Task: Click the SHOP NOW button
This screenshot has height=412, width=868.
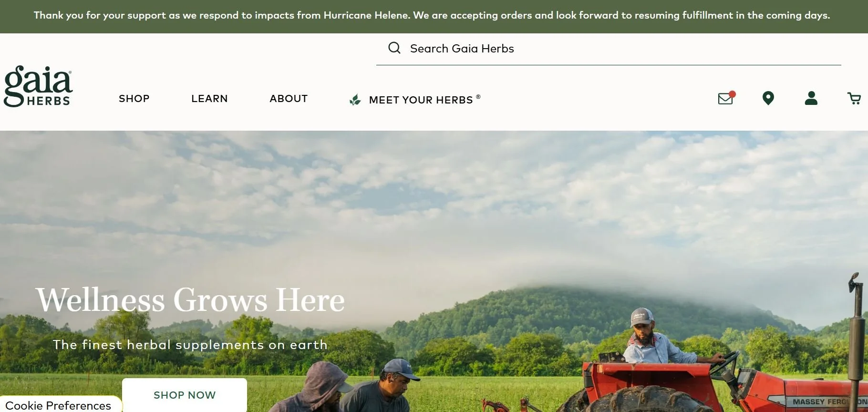Action: (x=185, y=395)
